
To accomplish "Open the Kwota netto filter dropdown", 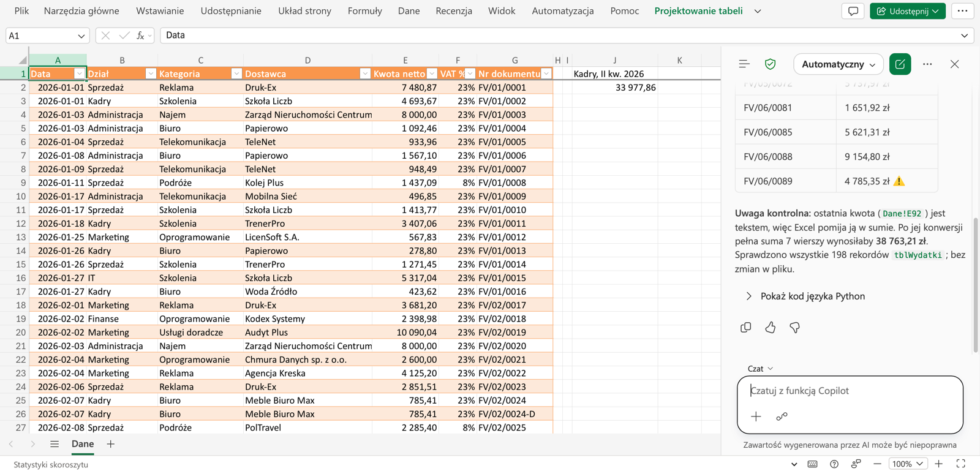I will tap(432, 73).
